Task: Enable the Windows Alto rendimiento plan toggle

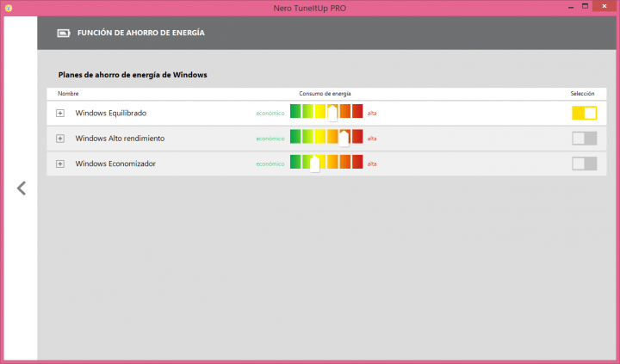Action: pyautogui.click(x=584, y=139)
